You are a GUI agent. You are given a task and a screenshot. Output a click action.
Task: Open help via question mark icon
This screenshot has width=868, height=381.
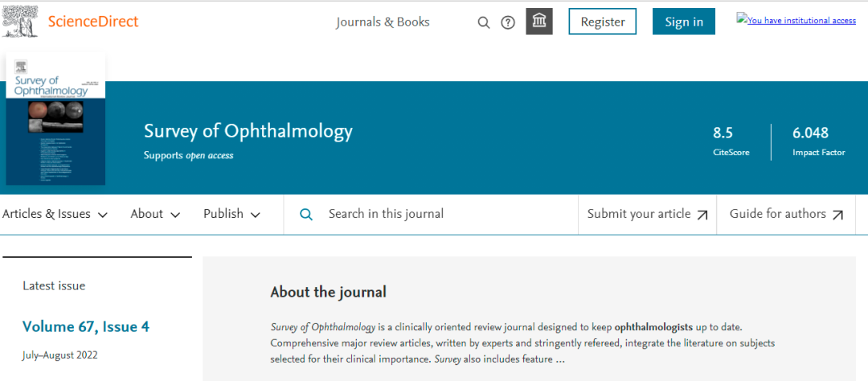click(508, 23)
